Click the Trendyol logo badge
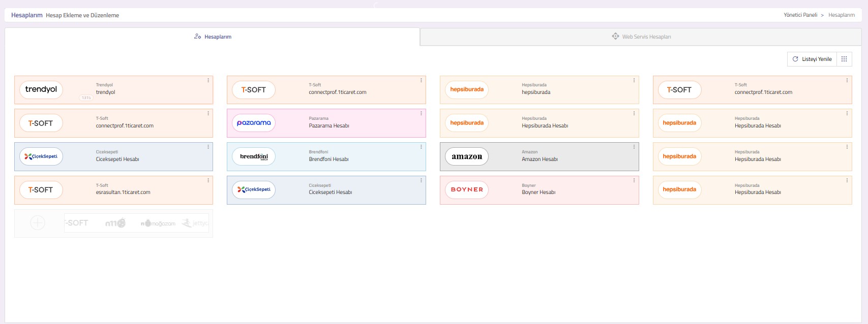The image size is (868, 324). (x=41, y=89)
